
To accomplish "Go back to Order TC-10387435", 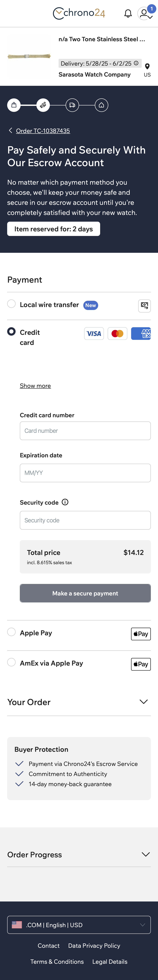I will point(43,131).
